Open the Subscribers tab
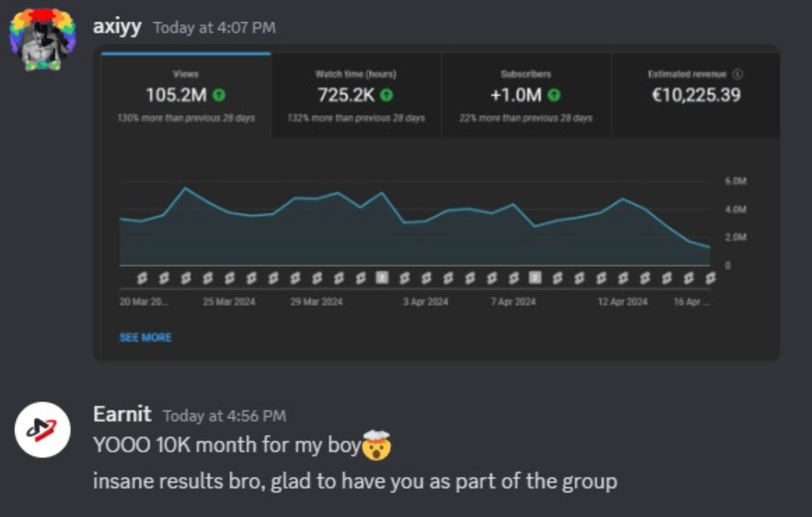This screenshot has width=812, height=517. coord(526,95)
